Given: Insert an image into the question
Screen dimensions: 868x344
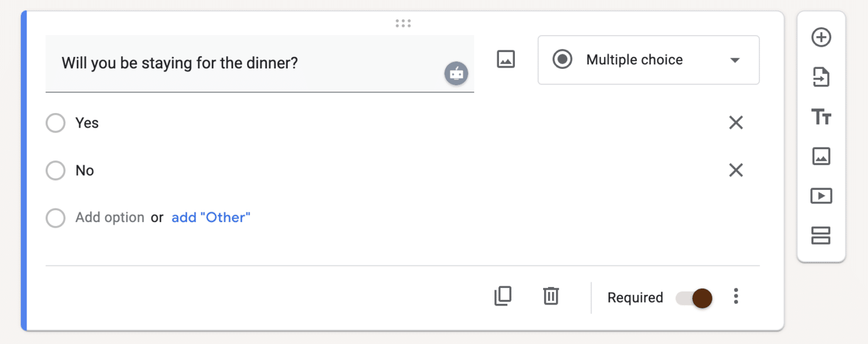Looking at the screenshot, I should (505, 59).
